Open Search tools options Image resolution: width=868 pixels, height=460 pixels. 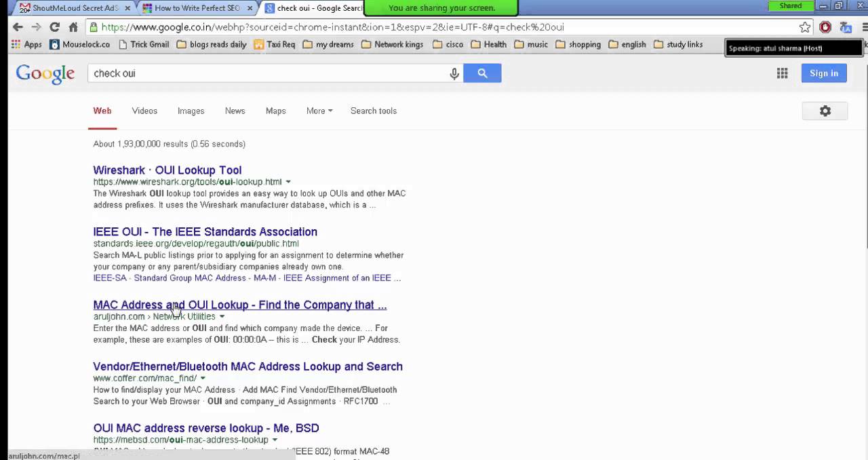coord(374,111)
